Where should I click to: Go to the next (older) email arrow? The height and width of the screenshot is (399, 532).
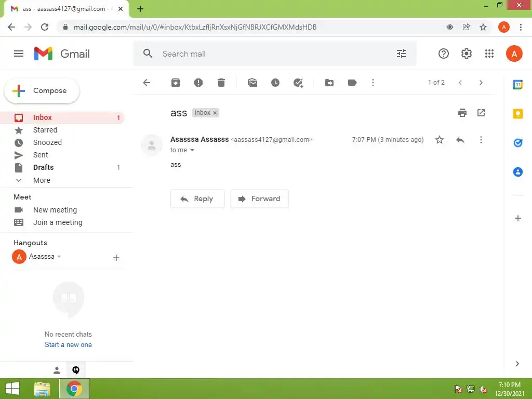481,83
